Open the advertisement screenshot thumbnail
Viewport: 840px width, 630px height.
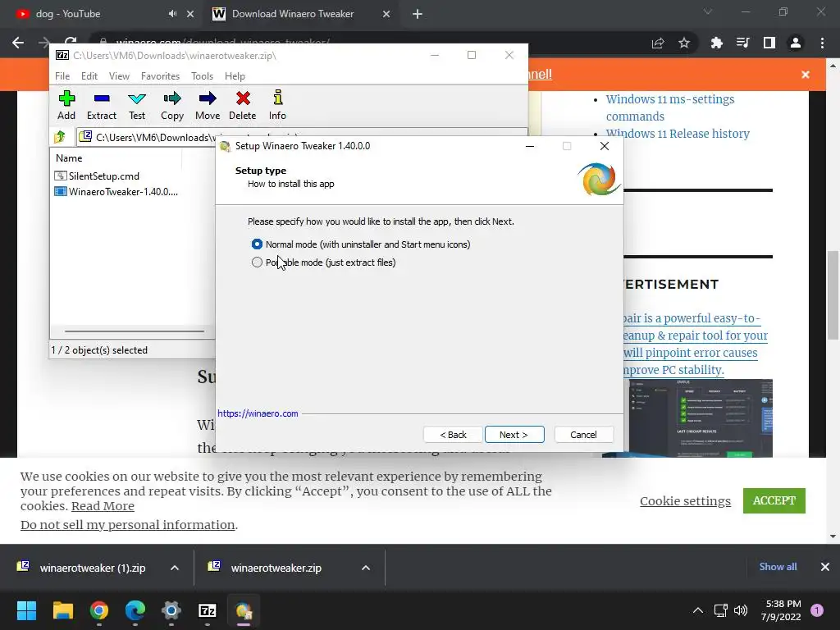tap(701, 418)
